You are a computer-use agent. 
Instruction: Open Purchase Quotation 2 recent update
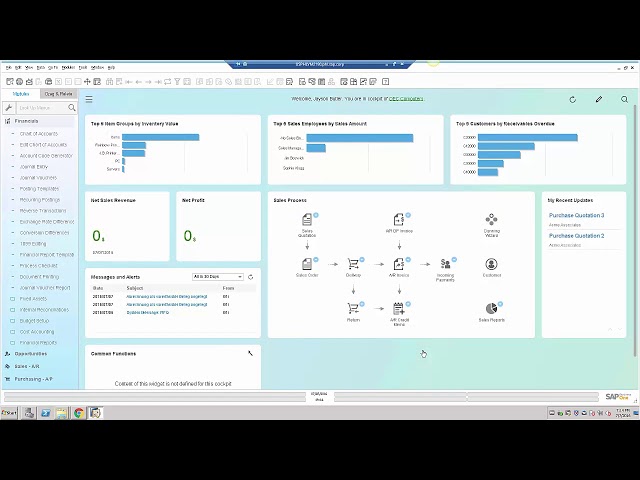(x=576, y=236)
